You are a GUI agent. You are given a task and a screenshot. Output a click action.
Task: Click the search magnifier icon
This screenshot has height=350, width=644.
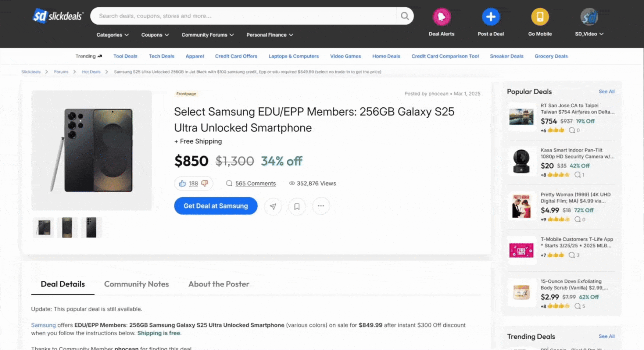pyautogui.click(x=405, y=16)
